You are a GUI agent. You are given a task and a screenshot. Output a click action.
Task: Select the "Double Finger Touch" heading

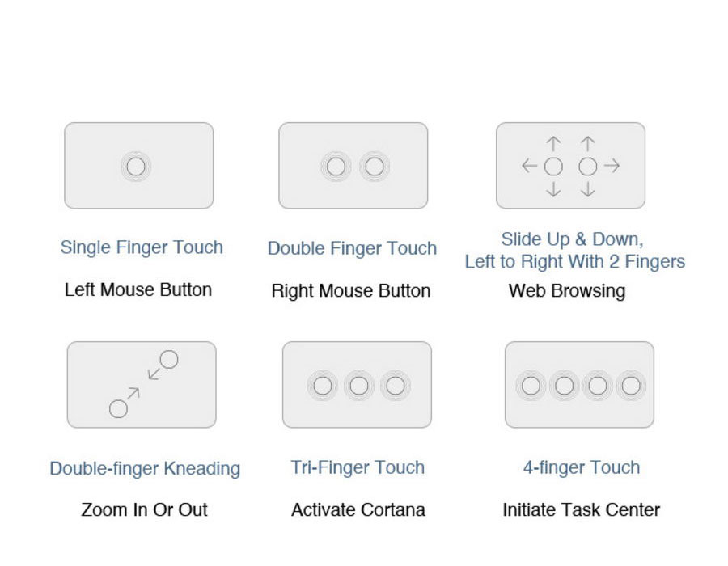coord(352,248)
